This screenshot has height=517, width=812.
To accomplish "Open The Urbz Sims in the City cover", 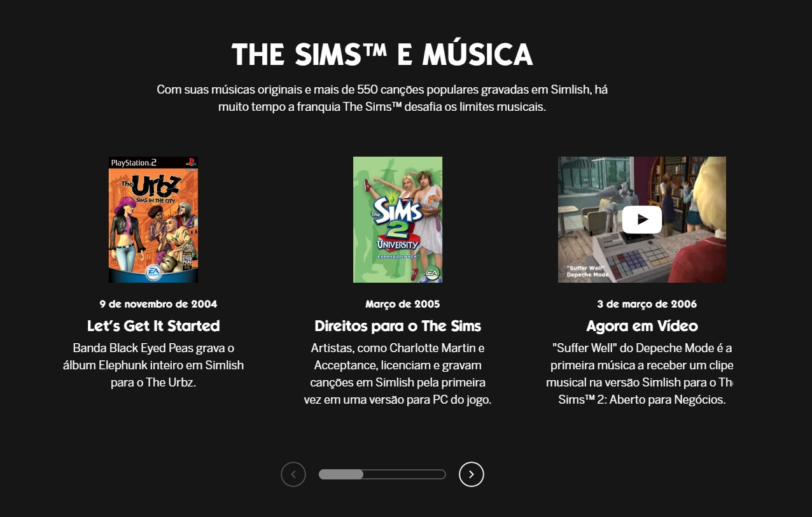I will 153,220.
